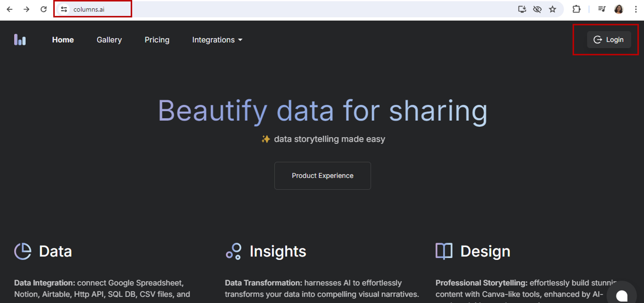Image resolution: width=644 pixels, height=303 pixels.
Task: Select the Home navigation item
Action: [x=63, y=40]
